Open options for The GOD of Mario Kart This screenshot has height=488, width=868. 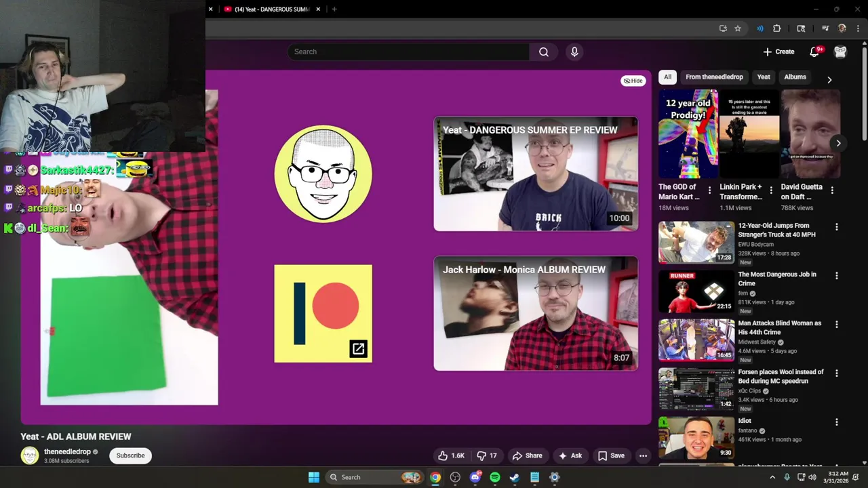coord(709,190)
